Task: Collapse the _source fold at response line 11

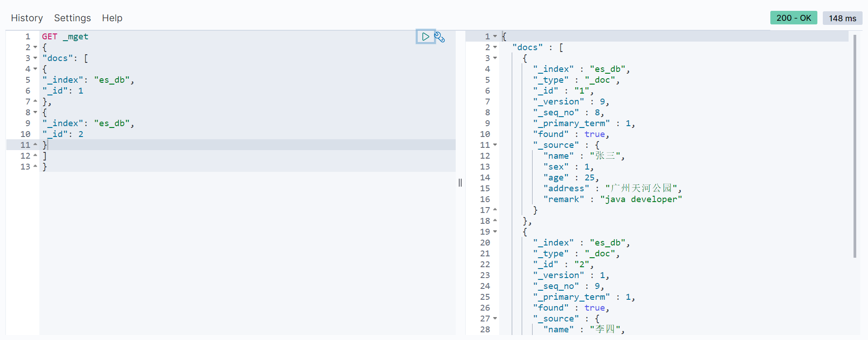Action: pyautogui.click(x=495, y=145)
